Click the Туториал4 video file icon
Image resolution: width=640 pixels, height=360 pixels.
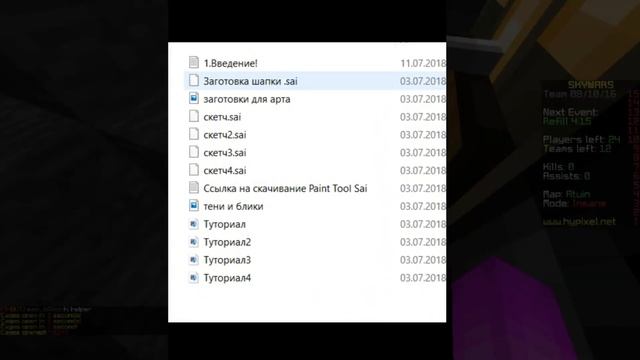point(194,278)
